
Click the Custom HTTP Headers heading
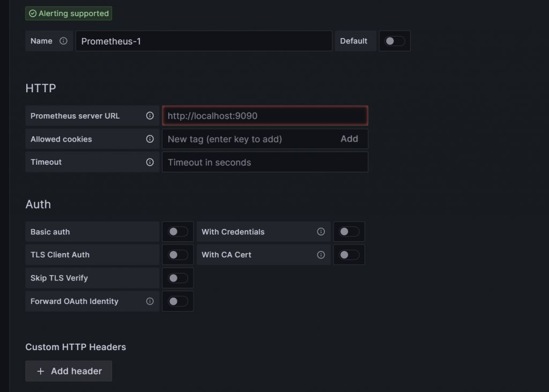76,347
